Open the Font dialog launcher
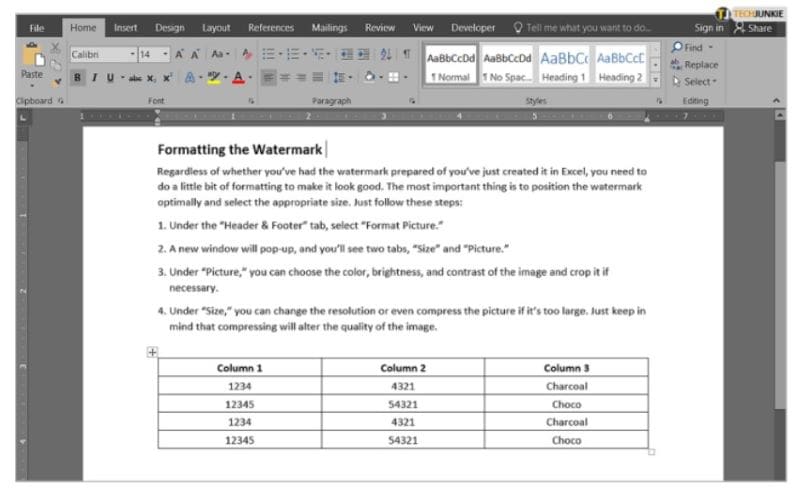Screen dimensions: 800x491 pos(251,101)
